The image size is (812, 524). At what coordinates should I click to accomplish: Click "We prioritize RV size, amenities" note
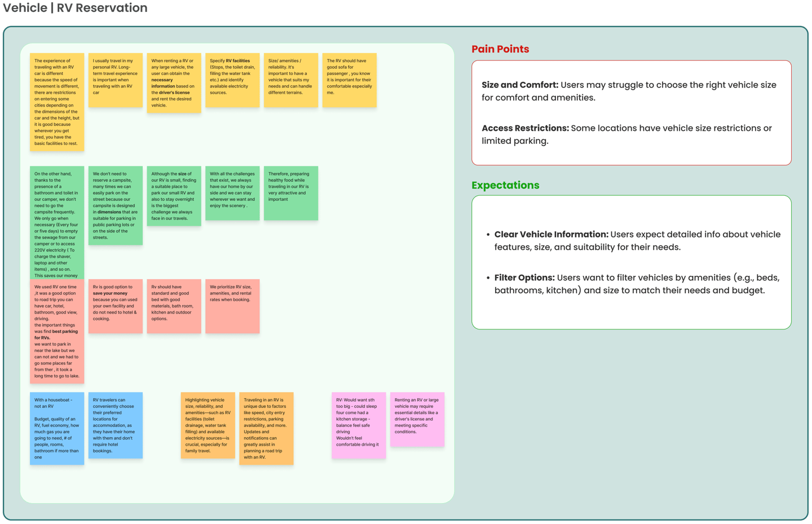tap(232, 306)
